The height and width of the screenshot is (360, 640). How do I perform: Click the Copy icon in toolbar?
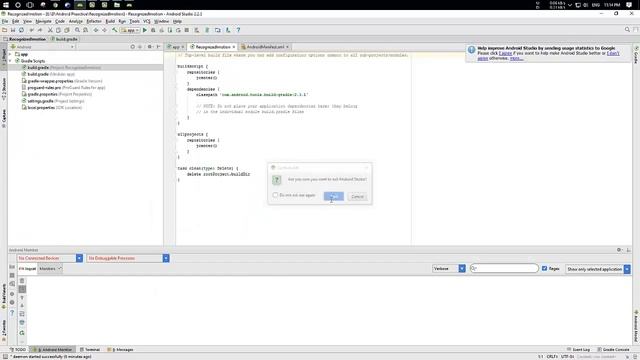pos(58,30)
